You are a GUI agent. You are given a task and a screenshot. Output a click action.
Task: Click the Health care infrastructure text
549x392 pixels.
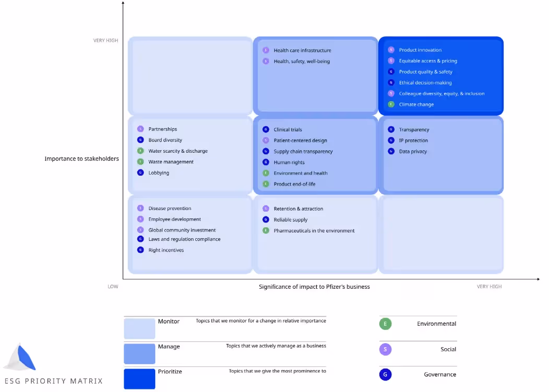point(302,51)
